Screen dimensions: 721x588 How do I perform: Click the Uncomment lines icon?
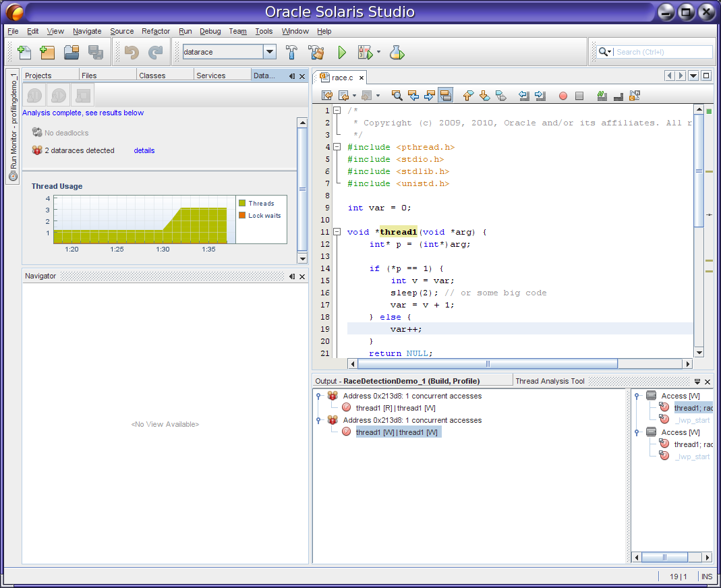pos(618,96)
